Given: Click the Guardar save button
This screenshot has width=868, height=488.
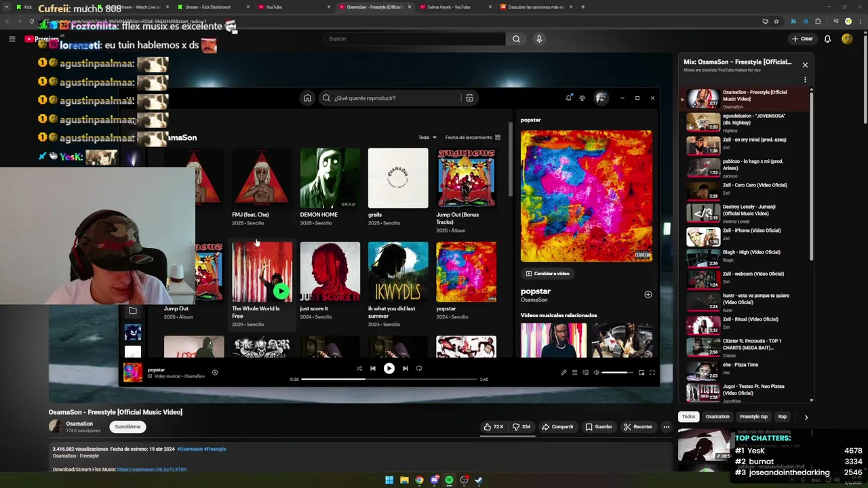Looking at the screenshot, I should [x=599, y=427].
